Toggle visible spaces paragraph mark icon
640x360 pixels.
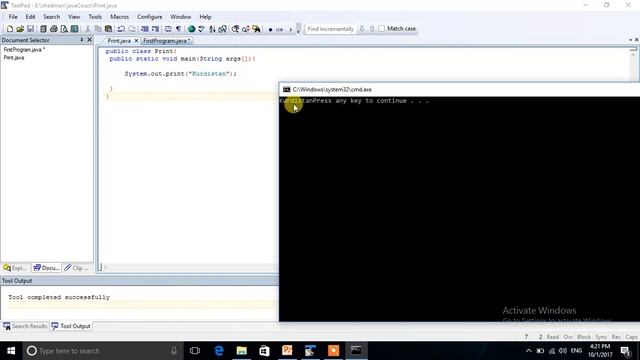[178, 29]
